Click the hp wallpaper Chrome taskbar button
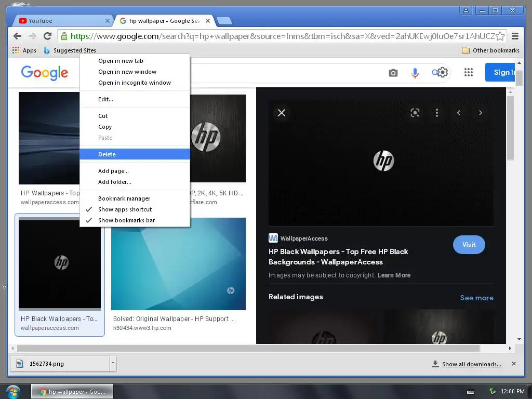Image resolution: width=532 pixels, height=399 pixels. pos(72,392)
